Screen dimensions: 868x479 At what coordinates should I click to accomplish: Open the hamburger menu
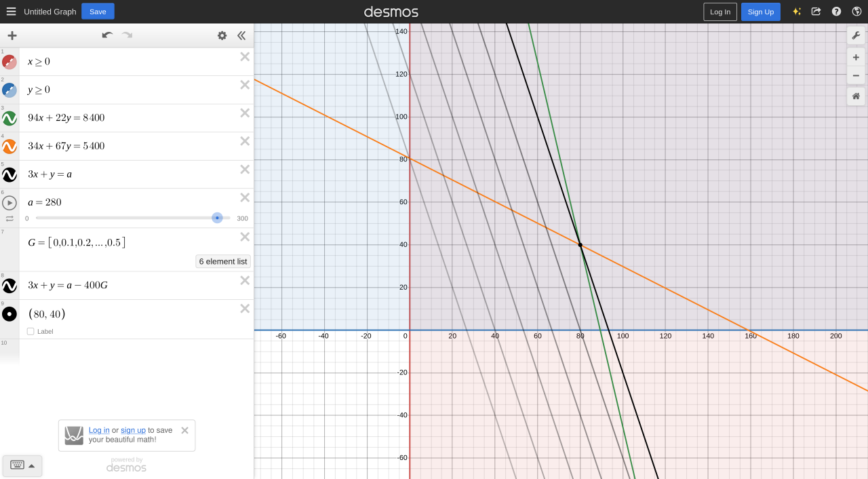tap(11, 12)
